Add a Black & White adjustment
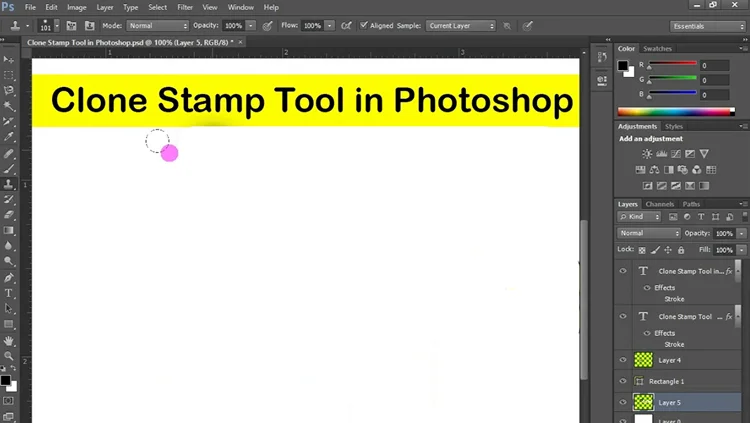 pos(669,170)
